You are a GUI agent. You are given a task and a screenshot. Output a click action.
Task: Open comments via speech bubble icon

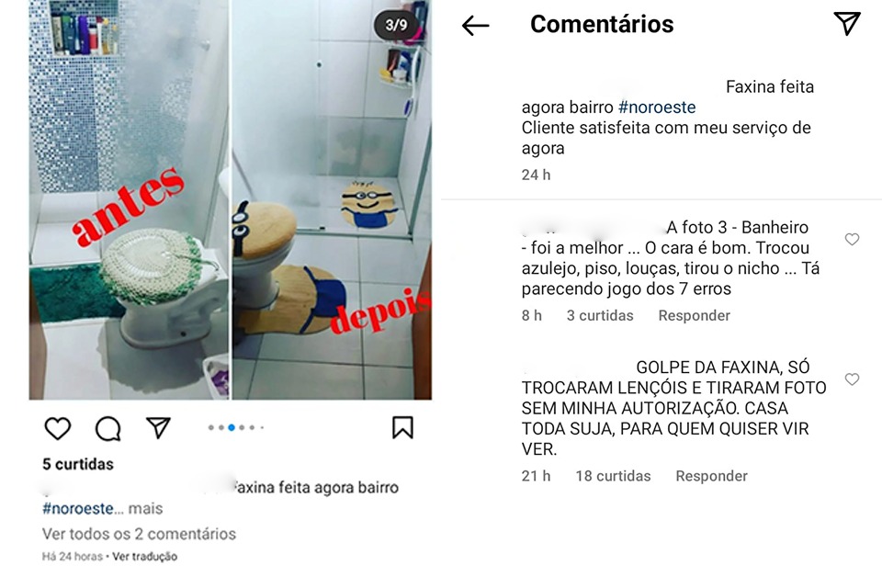[108, 429]
